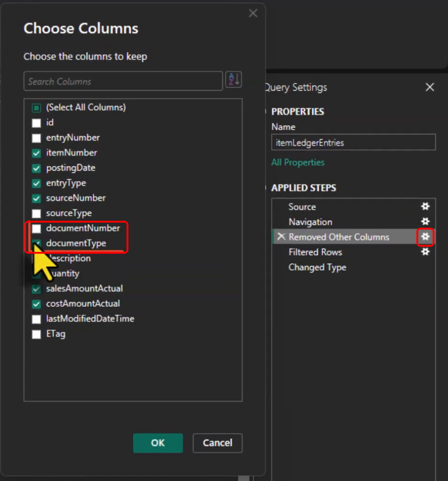Open settings gear for Navigation step
This screenshot has width=448, height=481.
pyautogui.click(x=425, y=222)
